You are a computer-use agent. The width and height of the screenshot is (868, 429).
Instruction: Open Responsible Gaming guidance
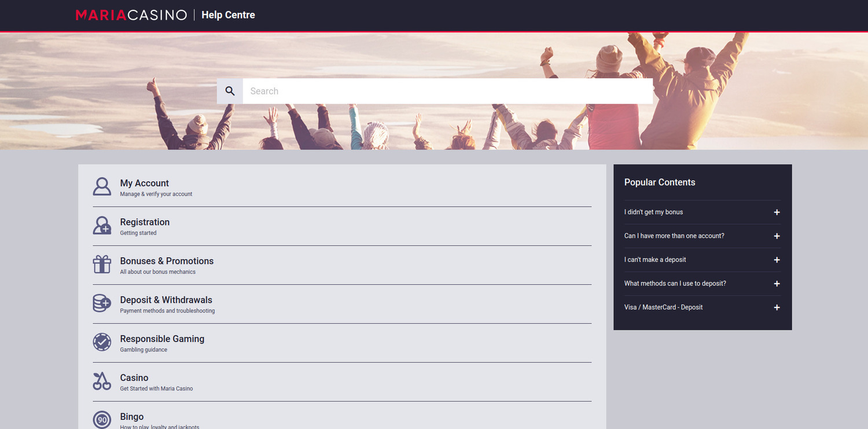pyautogui.click(x=162, y=339)
